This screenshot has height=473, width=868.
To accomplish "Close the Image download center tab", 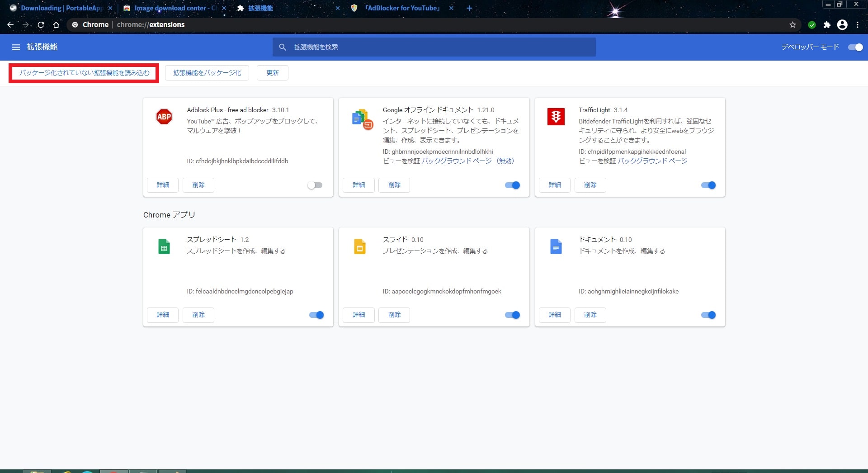I will 224,8.
